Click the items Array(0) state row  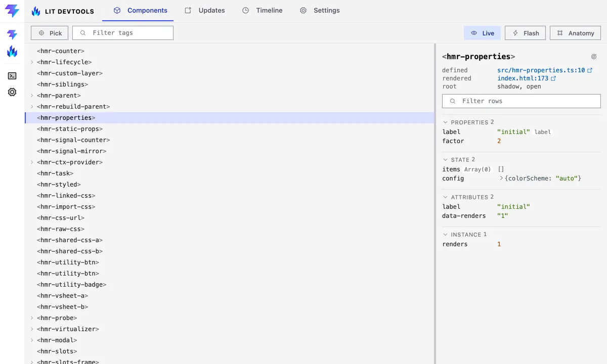tap(522, 169)
